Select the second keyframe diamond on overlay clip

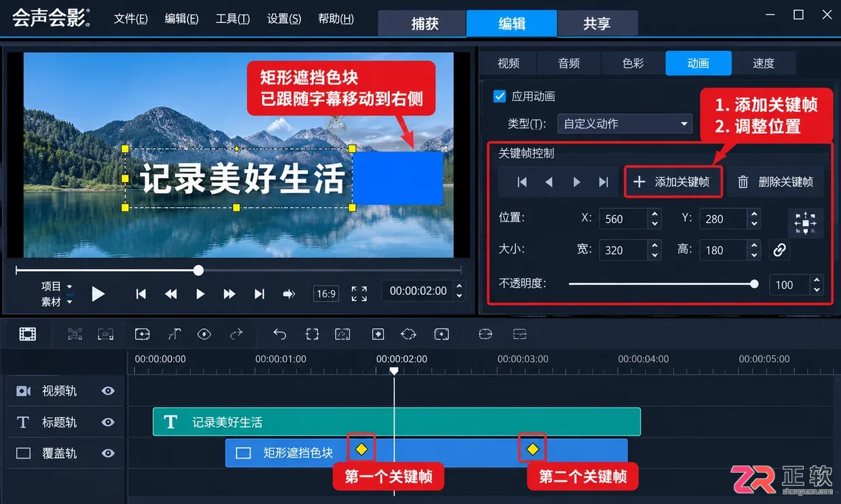(x=533, y=449)
